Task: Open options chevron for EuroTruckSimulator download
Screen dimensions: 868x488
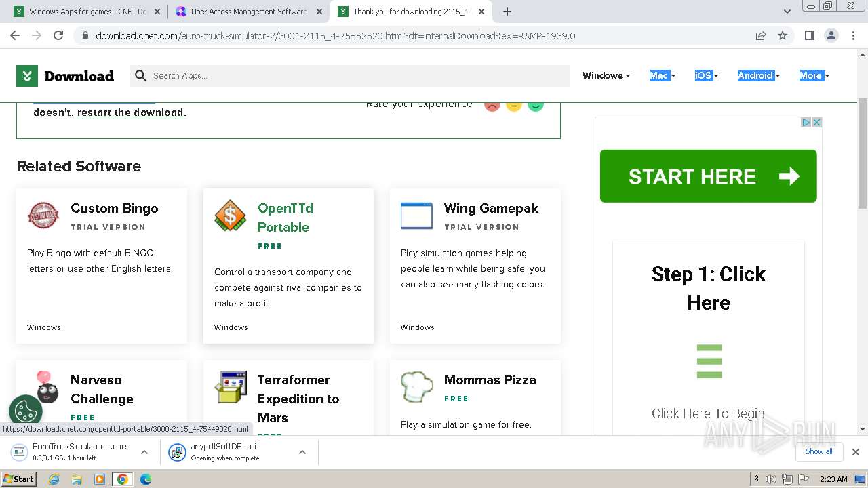Action: [x=144, y=452]
